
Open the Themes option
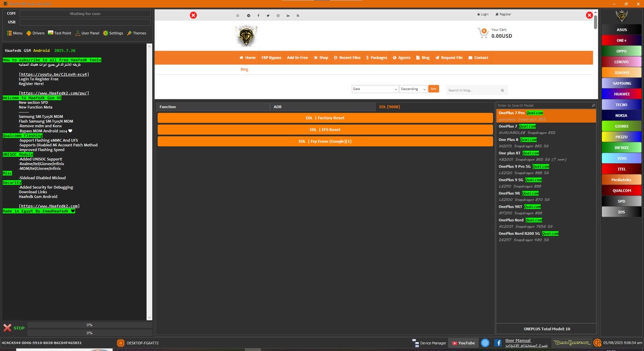click(137, 33)
